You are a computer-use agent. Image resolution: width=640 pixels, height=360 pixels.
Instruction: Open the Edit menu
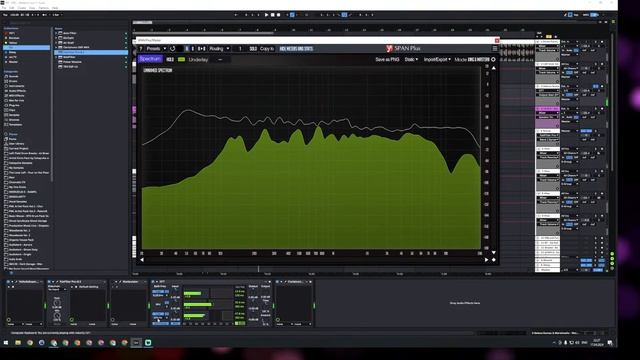(x=11, y=8)
